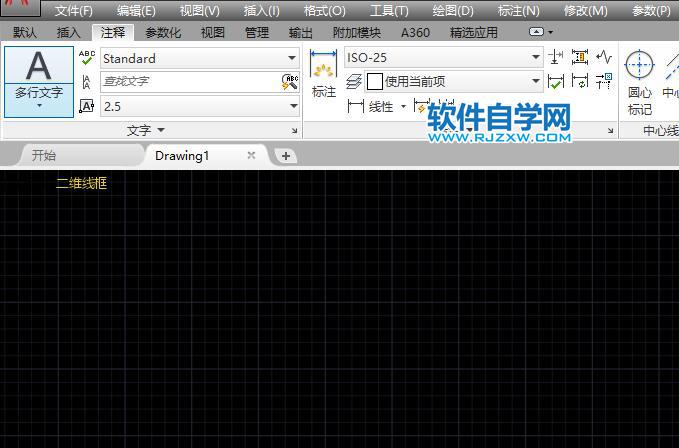Switch to the 管理 ribbon tab
This screenshot has height=448, width=679.
tap(257, 32)
